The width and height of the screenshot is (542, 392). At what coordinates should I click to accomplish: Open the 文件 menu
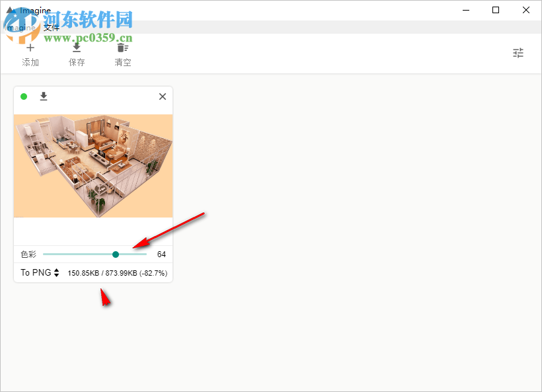click(52, 27)
